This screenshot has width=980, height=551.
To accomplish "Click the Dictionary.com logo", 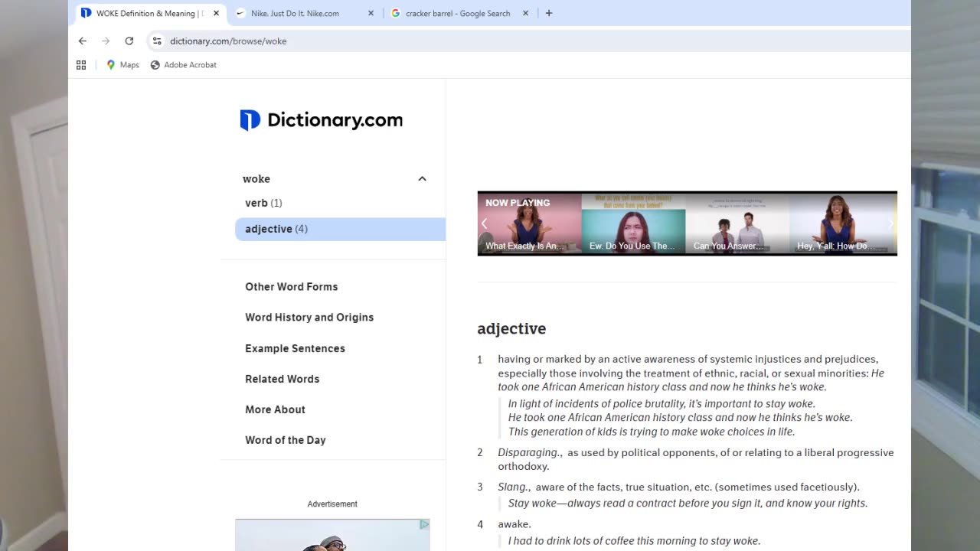I will click(x=322, y=120).
